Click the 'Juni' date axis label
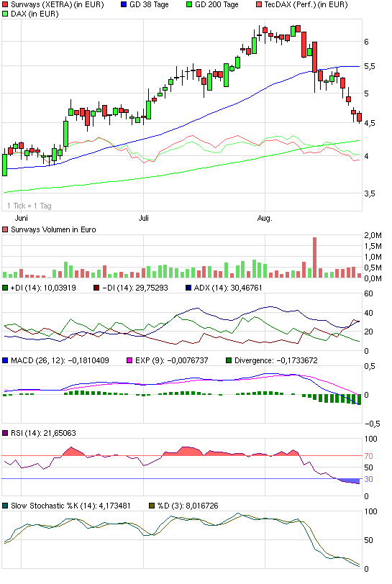Viewport: 392px width, 584px height. point(22,218)
